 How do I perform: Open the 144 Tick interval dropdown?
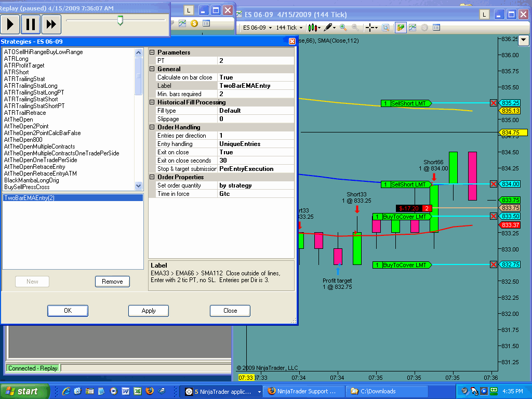point(289,28)
